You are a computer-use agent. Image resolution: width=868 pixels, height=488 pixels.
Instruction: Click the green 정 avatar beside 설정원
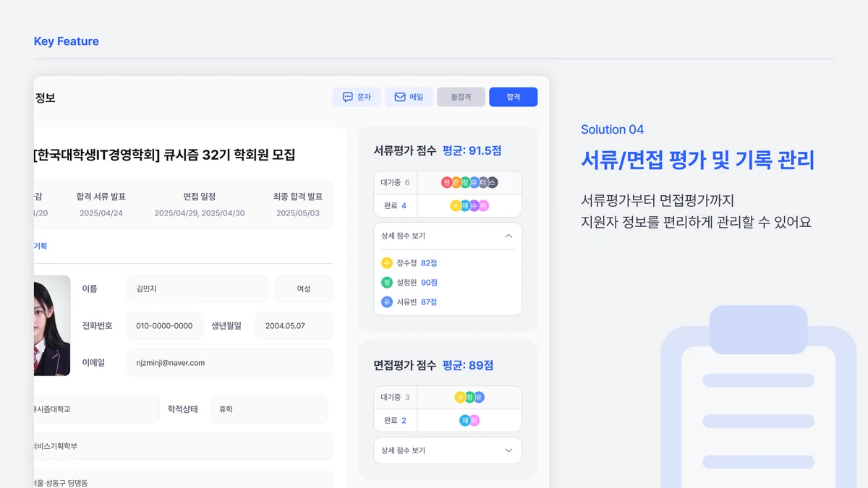point(387,283)
